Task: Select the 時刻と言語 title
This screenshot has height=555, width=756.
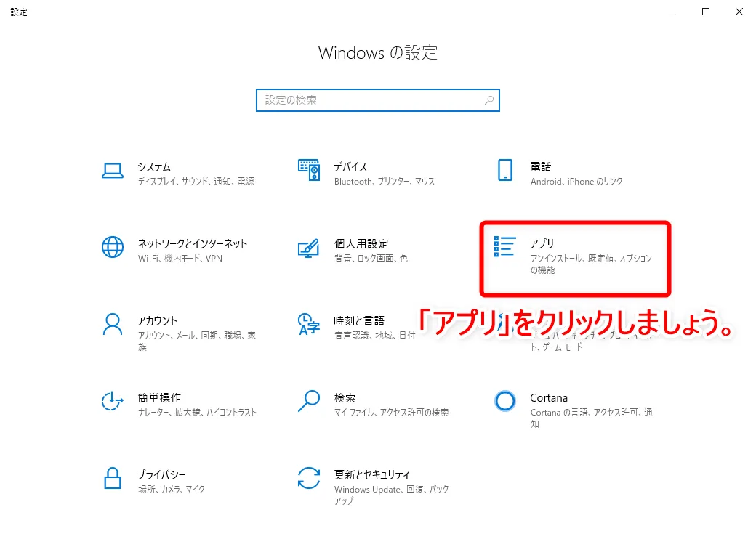Action: tap(359, 321)
